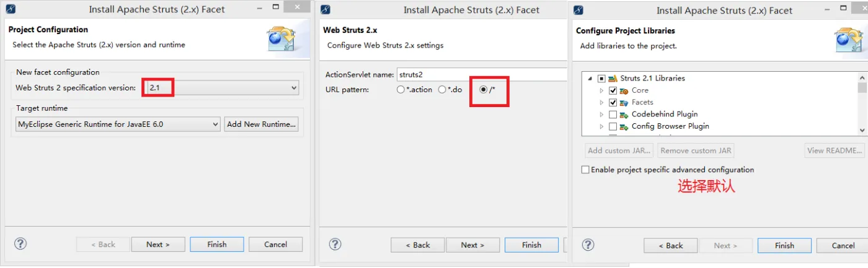Click Next in the Web Struts 2.x dialog
Image resolution: width=868 pixels, height=268 pixels.
tap(472, 245)
